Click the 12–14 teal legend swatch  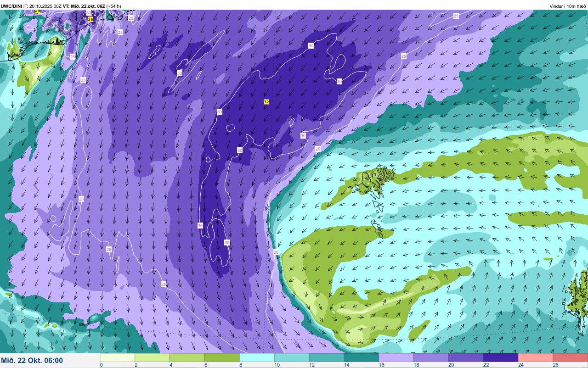point(327,357)
